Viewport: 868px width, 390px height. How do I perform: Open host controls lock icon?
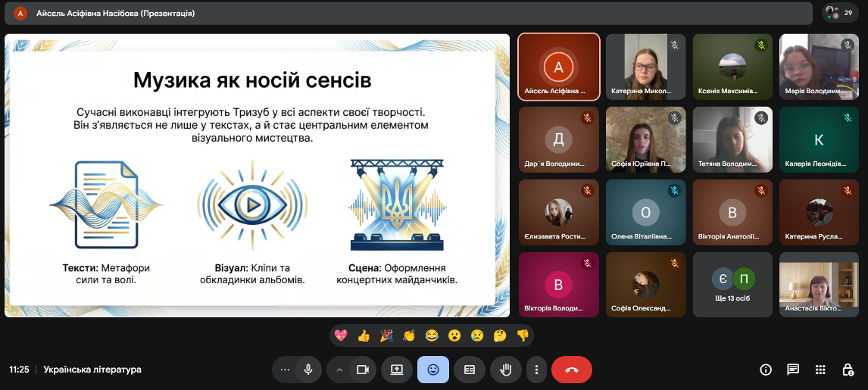click(x=848, y=370)
